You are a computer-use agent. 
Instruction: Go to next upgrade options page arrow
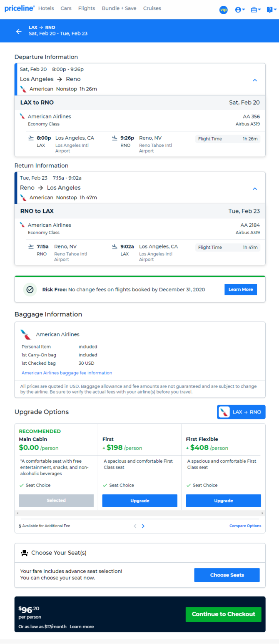[x=143, y=526]
